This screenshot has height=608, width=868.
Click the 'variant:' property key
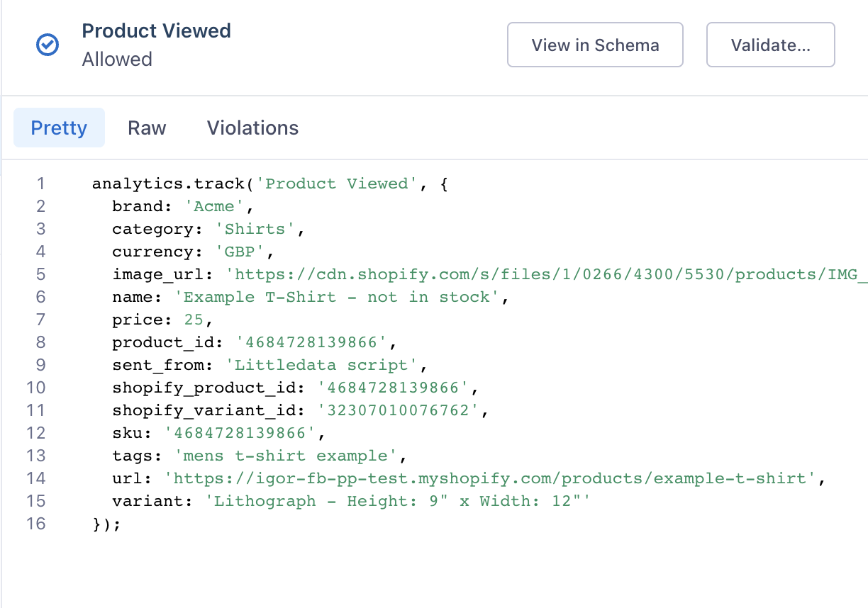[x=153, y=501]
